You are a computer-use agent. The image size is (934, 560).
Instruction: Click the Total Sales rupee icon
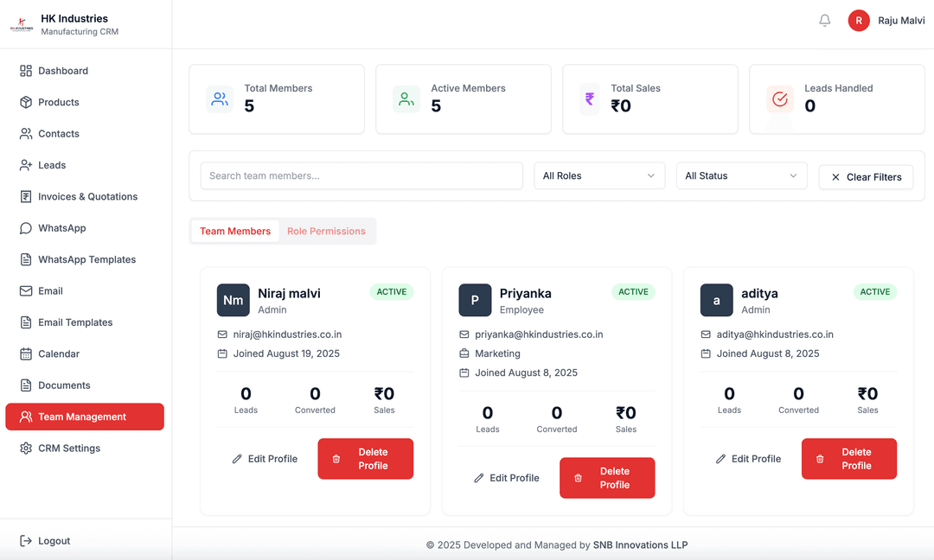589,99
